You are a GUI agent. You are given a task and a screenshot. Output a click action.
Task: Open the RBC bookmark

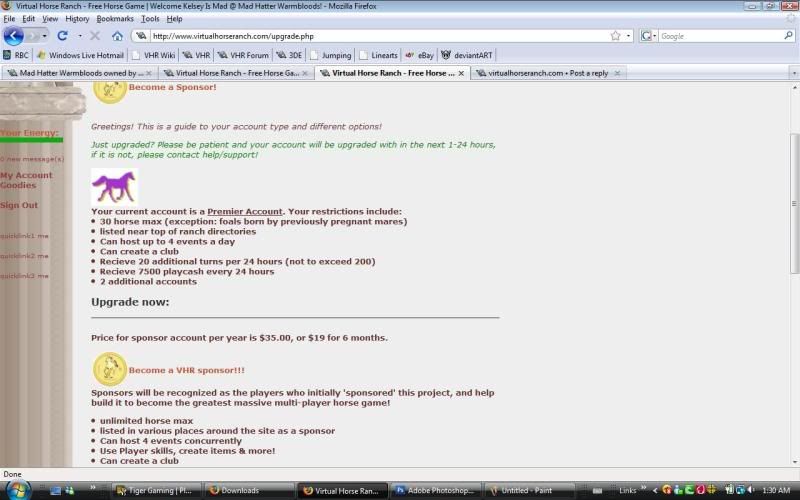point(16,55)
